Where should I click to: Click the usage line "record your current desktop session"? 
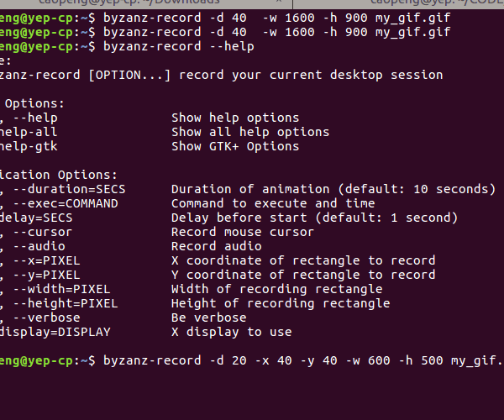[x=311, y=75]
